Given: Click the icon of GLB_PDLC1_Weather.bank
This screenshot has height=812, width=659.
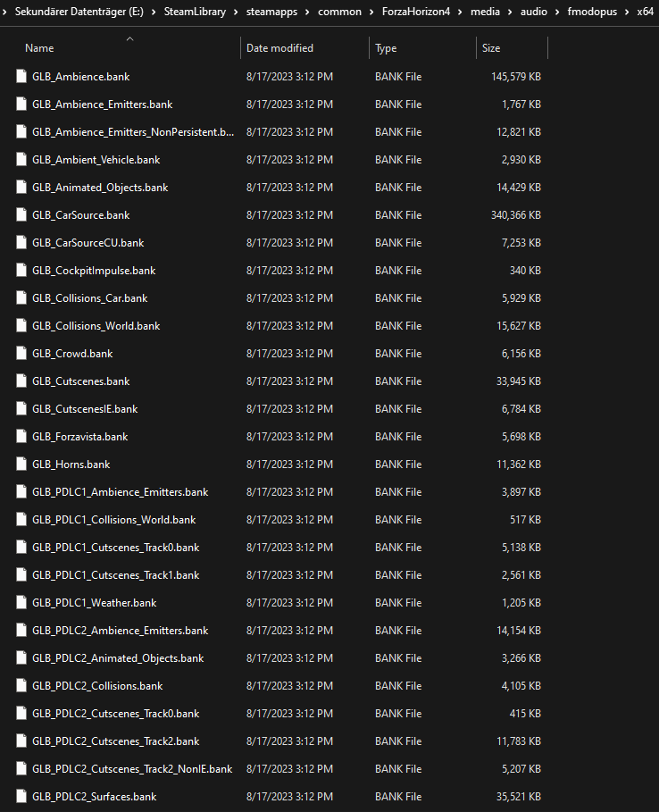Looking at the screenshot, I should (21, 603).
